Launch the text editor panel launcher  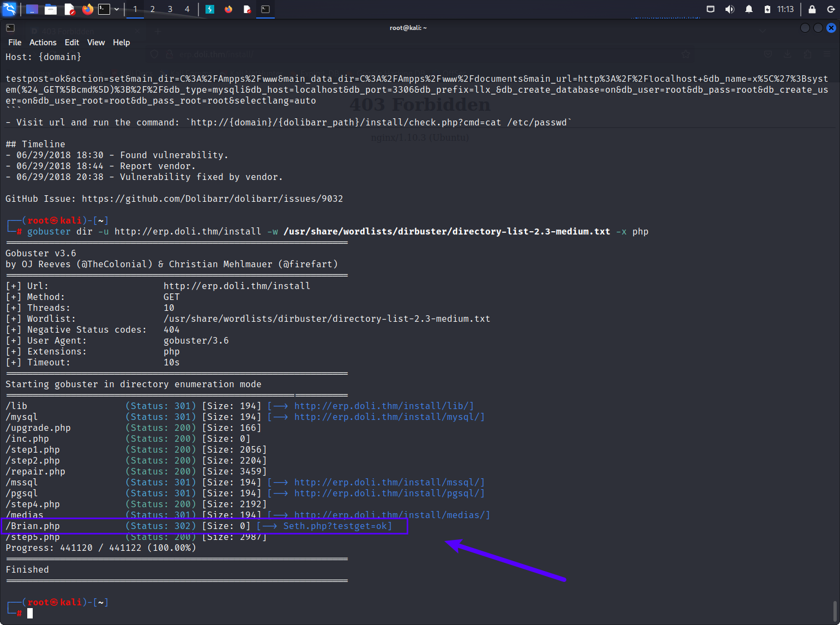(x=69, y=9)
